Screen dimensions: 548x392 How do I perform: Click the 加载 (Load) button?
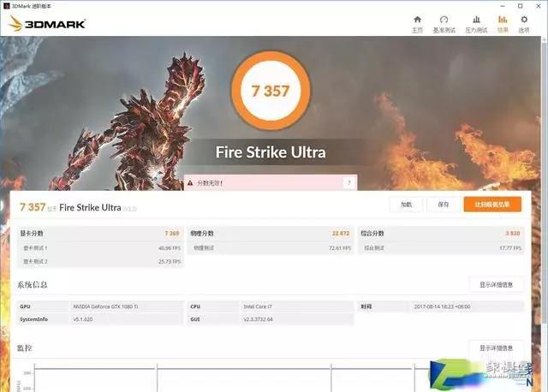(x=406, y=205)
